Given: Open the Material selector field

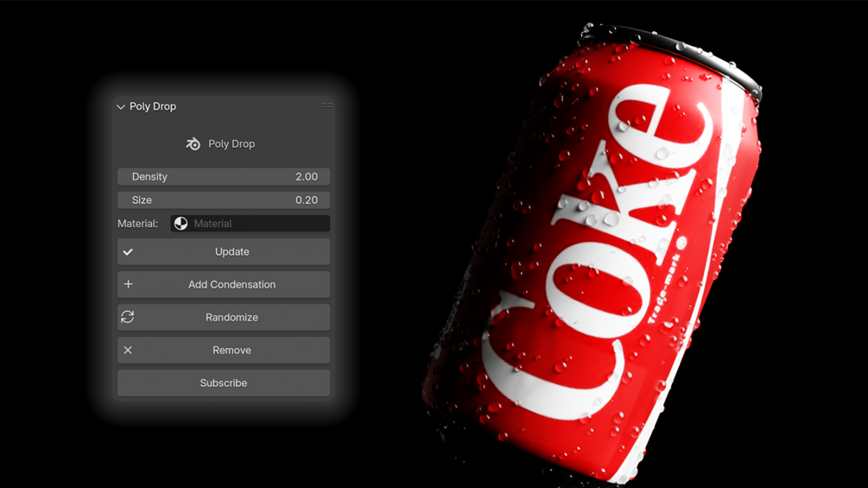Looking at the screenshot, I should coord(250,224).
